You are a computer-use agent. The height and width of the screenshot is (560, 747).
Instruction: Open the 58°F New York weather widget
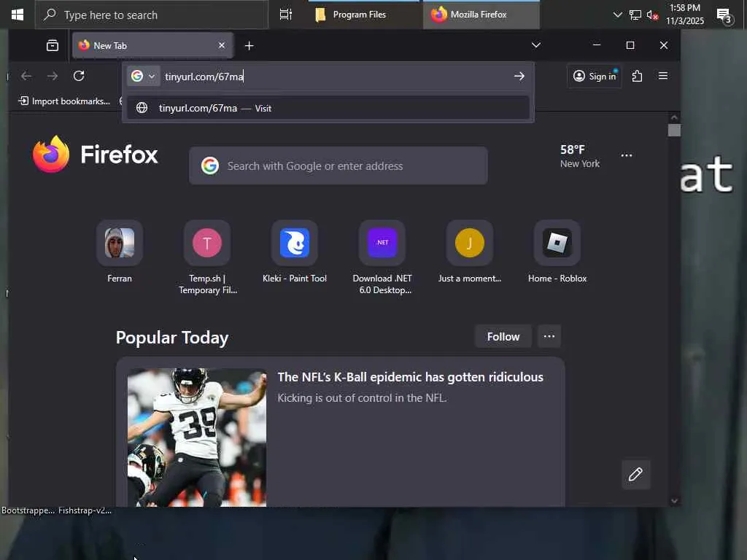tap(580, 156)
